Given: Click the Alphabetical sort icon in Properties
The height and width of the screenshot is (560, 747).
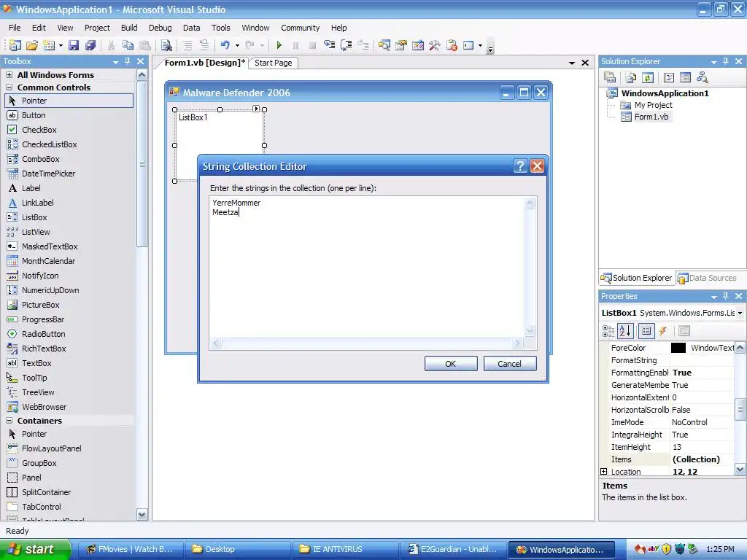Looking at the screenshot, I should 625,331.
